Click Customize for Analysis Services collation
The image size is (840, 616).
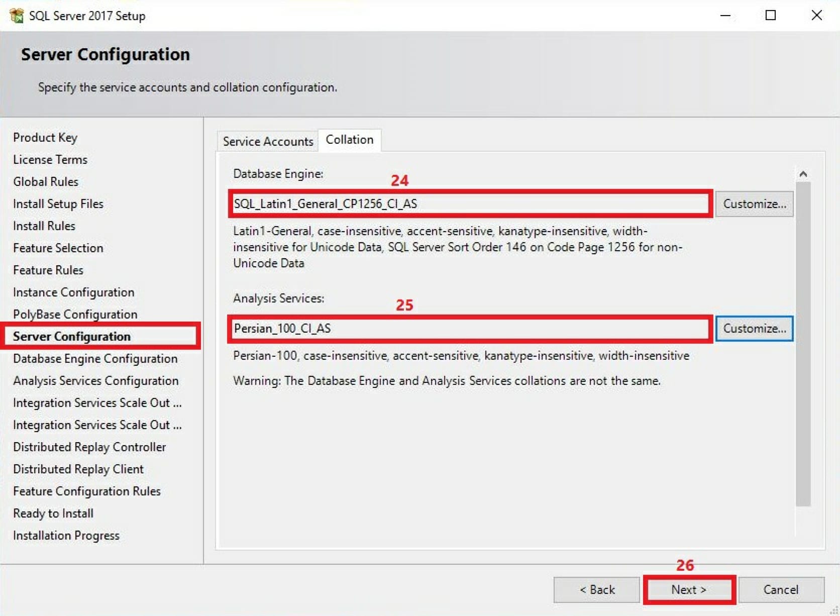[x=754, y=328]
